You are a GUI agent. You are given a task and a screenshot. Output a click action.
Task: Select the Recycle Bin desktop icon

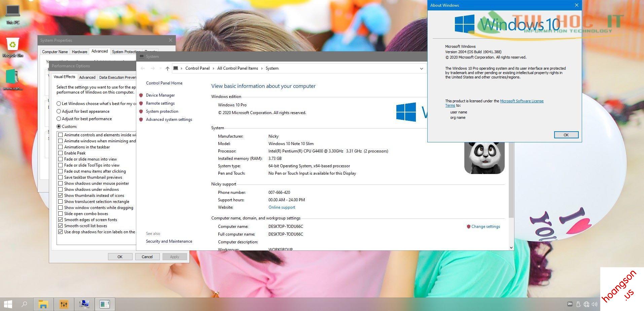click(x=13, y=47)
